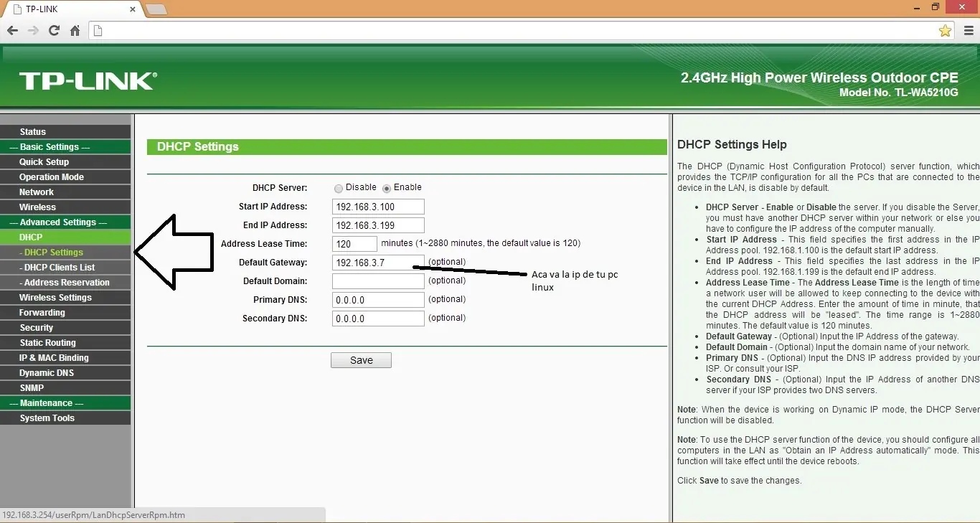The image size is (980, 523).
Task: Select the DHCP sidebar section
Action: click(x=65, y=237)
